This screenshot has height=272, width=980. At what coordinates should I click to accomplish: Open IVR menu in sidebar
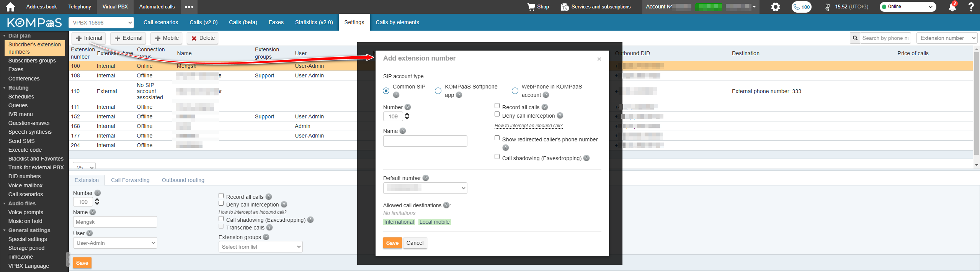tap(21, 114)
